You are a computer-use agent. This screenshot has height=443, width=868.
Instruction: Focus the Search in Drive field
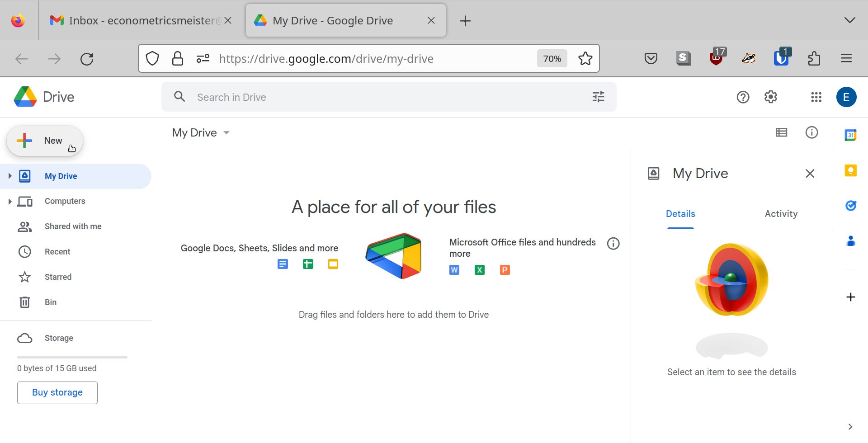[x=389, y=97]
